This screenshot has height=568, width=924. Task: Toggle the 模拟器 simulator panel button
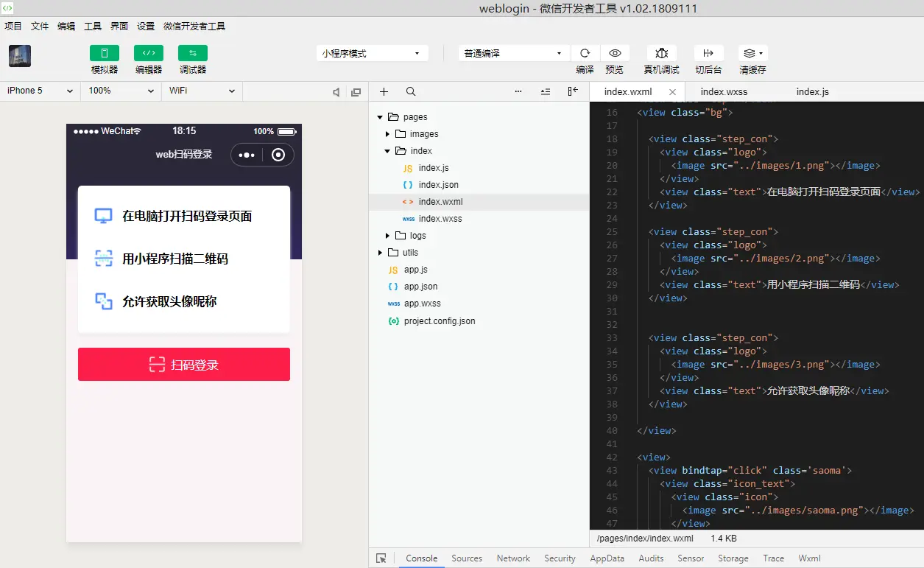[x=105, y=53]
